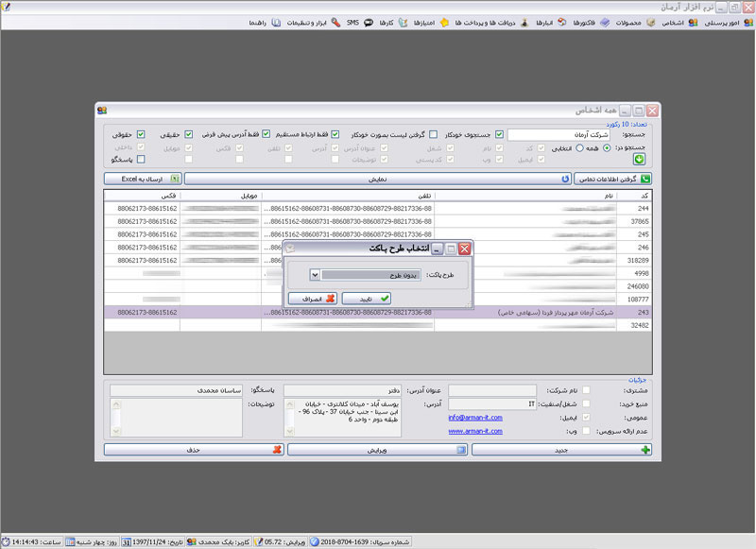Click the calendar icon beside روز in status bar
This screenshot has width=756, height=549.
click(x=70, y=541)
